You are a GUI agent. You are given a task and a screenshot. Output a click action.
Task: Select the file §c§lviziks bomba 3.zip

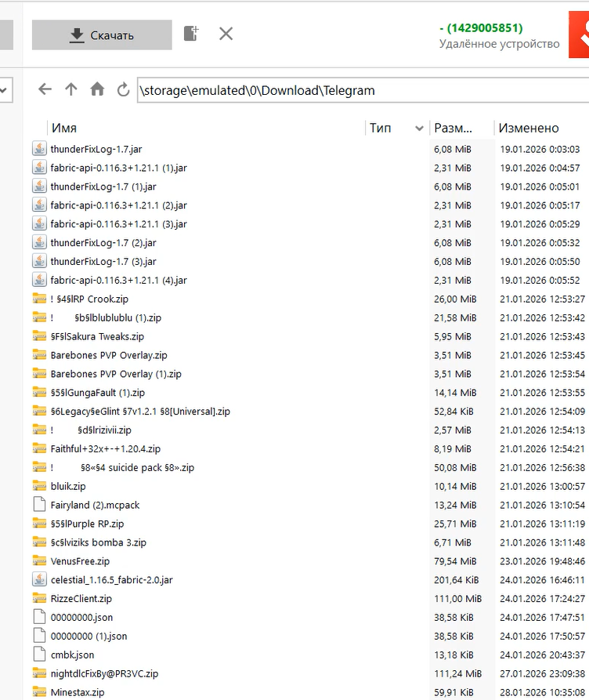tap(98, 542)
